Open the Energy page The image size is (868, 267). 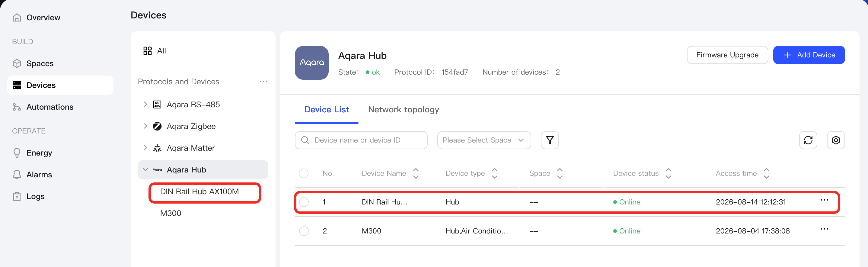click(x=32, y=153)
